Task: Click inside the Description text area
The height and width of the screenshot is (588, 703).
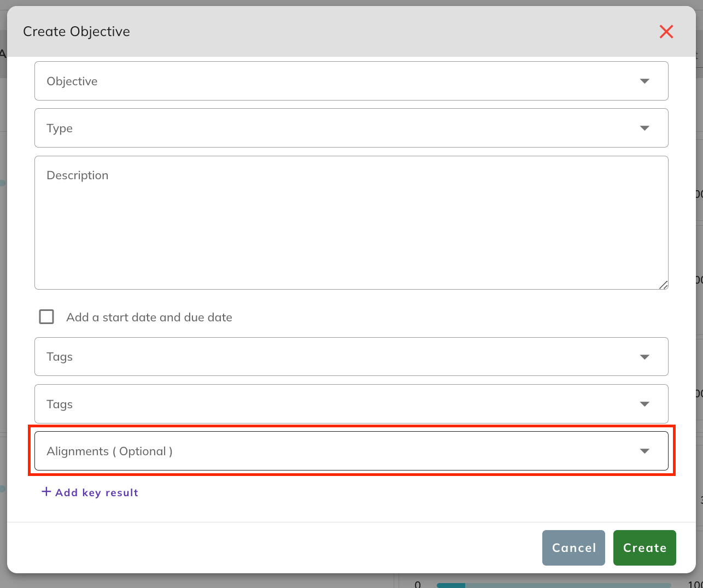Action: point(351,222)
